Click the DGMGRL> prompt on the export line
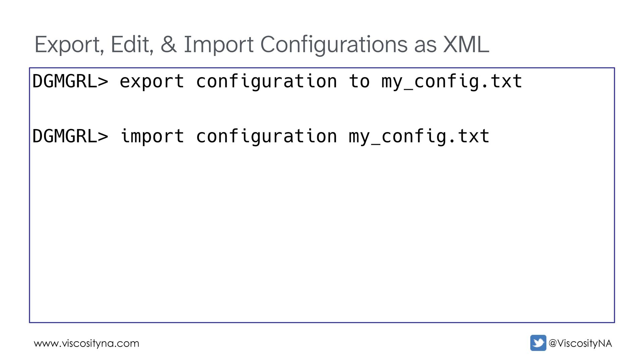Screen dimensions: 644x362 click(x=70, y=81)
